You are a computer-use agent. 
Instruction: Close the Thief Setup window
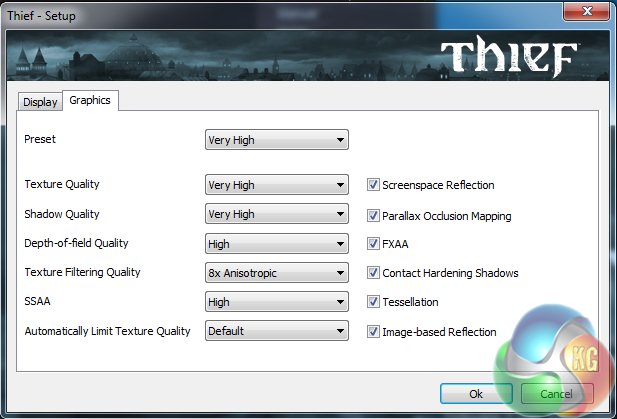tap(587, 11)
